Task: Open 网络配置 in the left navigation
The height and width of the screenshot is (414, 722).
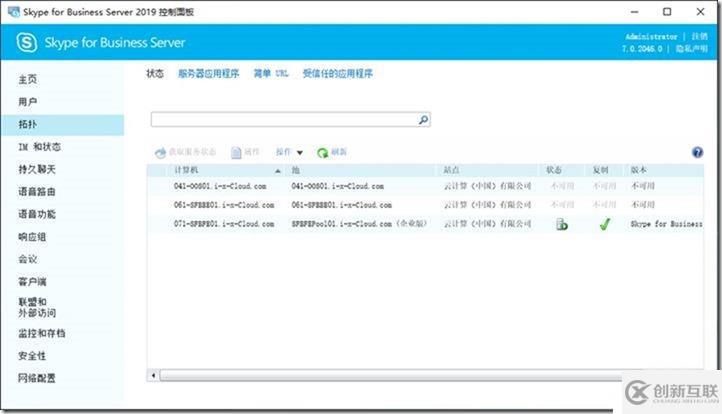Action: pyautogui.click(x=37, y=378)
